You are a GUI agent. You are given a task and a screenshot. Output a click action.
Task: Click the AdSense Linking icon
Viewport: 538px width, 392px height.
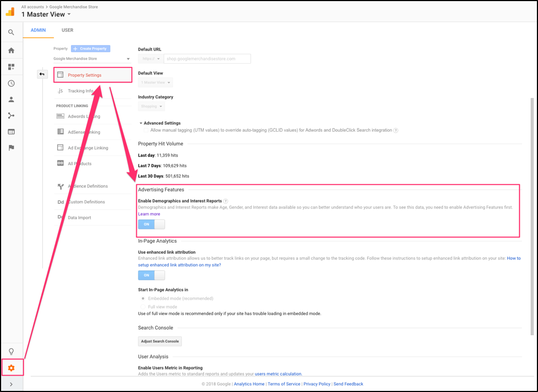(x=60, y=132)
